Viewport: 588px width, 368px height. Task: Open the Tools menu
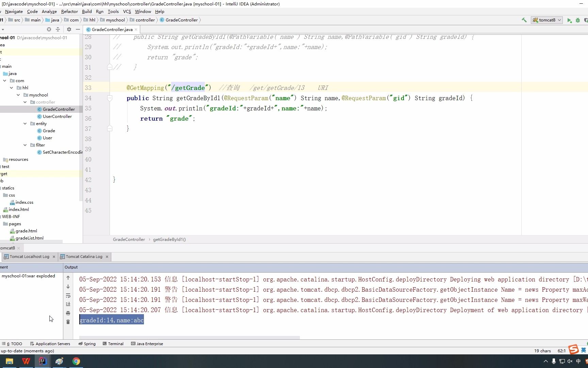[x=113, y=12]
